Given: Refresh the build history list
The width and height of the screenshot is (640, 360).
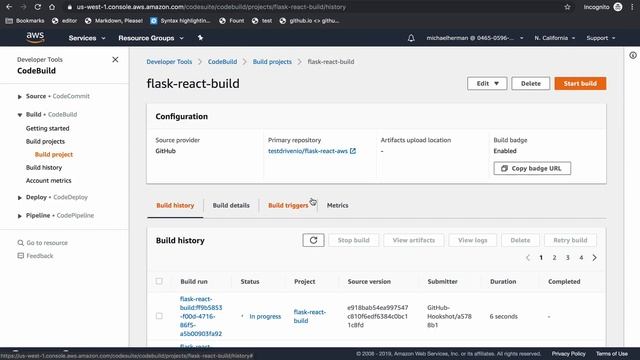Looking at the screenshot, I should pyautogui.click(x=313, y=240).
